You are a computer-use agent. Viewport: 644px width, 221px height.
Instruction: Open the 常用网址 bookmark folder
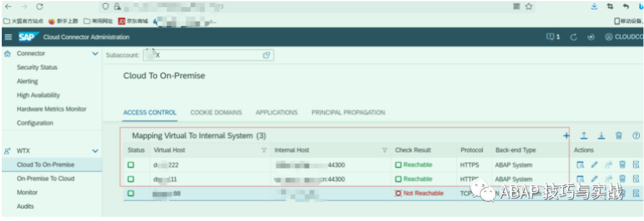click(98, 21)
